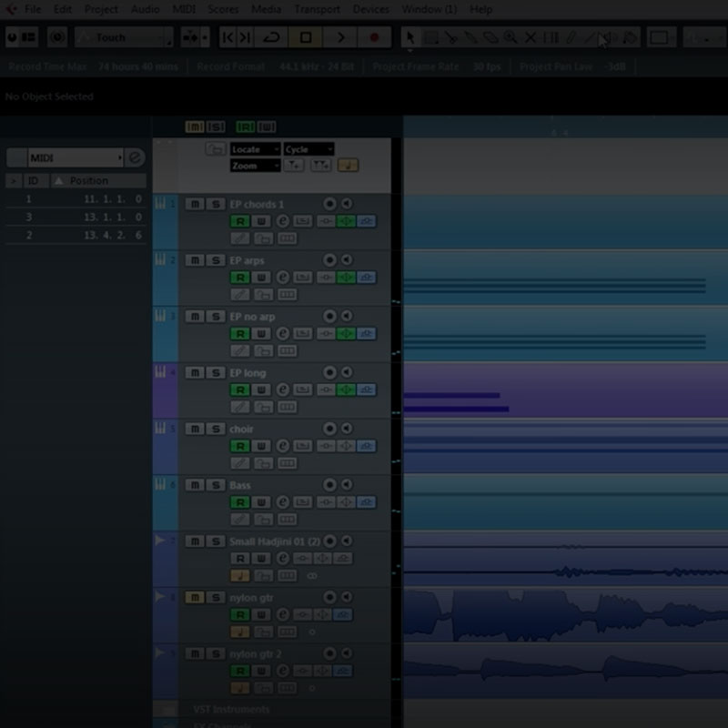Viewport: 728px width, 728px height.
Task: Open the Locate dropdown in marker track
Action: [x=256, y=149]
